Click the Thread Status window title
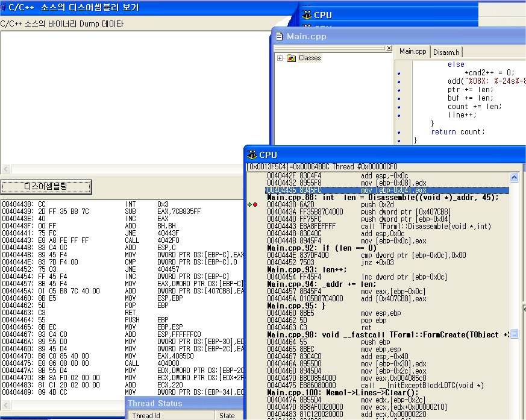Screen dimensions: 526x420 (155, 403)
